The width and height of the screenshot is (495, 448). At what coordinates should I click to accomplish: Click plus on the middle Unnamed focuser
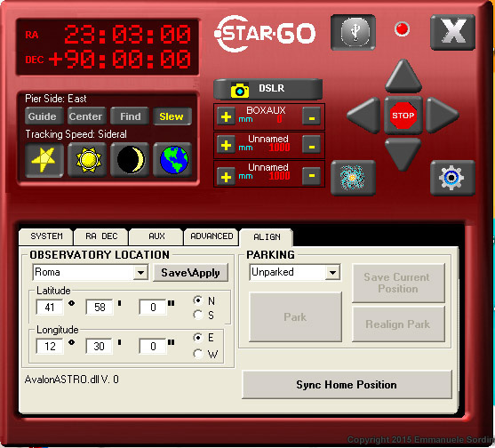point(226,145)
